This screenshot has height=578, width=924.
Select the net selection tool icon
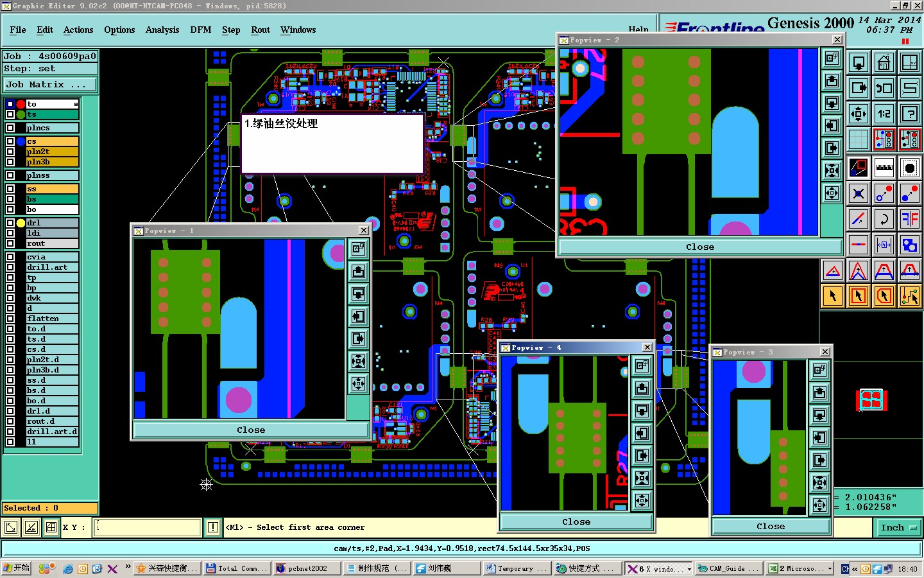[909, 296]
